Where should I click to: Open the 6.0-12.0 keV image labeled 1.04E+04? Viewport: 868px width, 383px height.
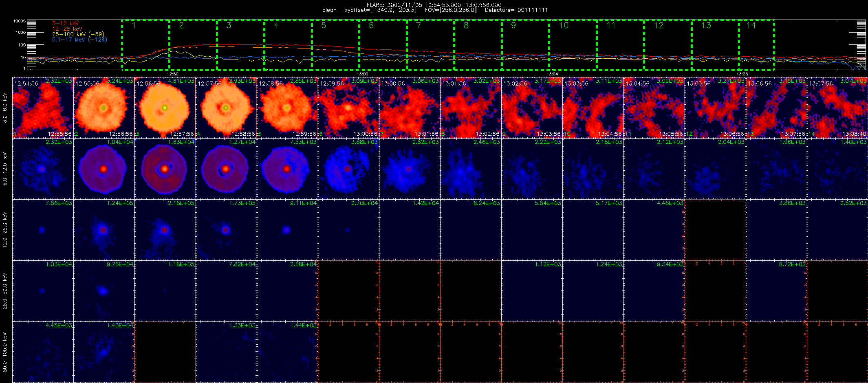point(104,169)
